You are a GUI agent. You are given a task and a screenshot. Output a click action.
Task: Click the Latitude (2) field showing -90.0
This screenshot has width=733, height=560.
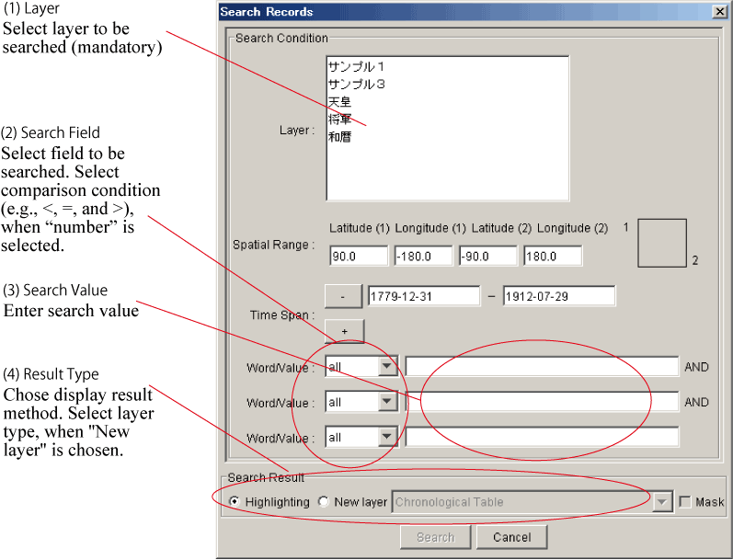tap(488, 257)
